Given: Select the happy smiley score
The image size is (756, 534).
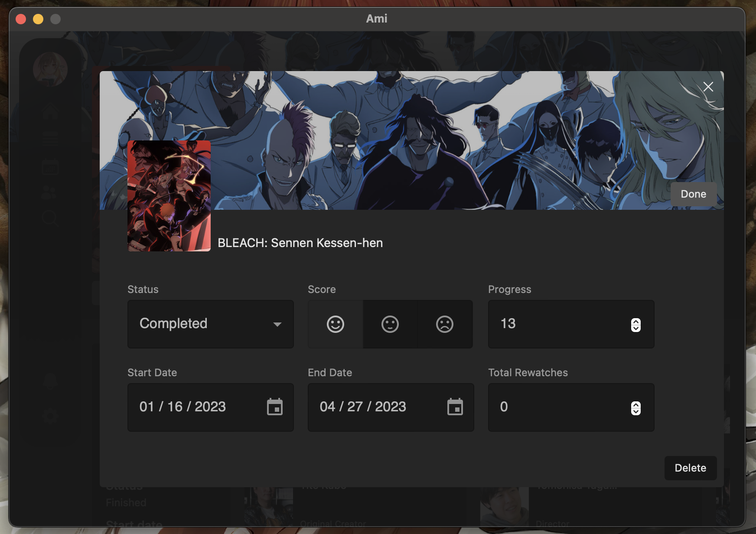Looking at the screenshot, I should (335, 324).
